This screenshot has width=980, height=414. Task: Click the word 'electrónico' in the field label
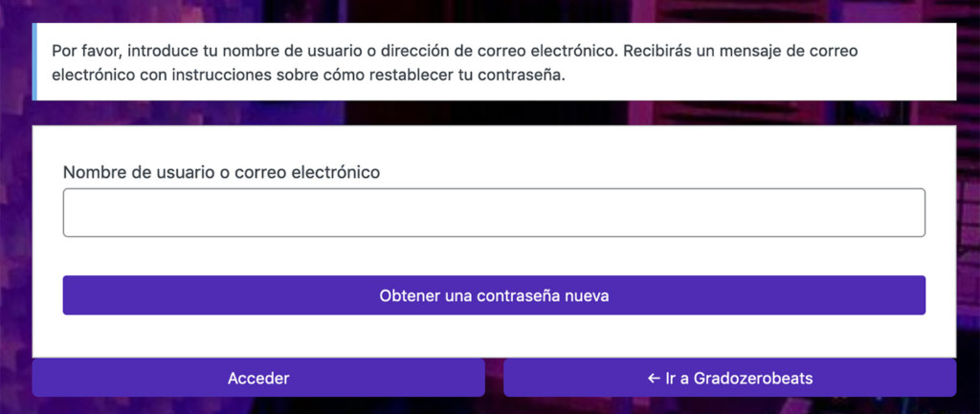click(x=336, y=172)
